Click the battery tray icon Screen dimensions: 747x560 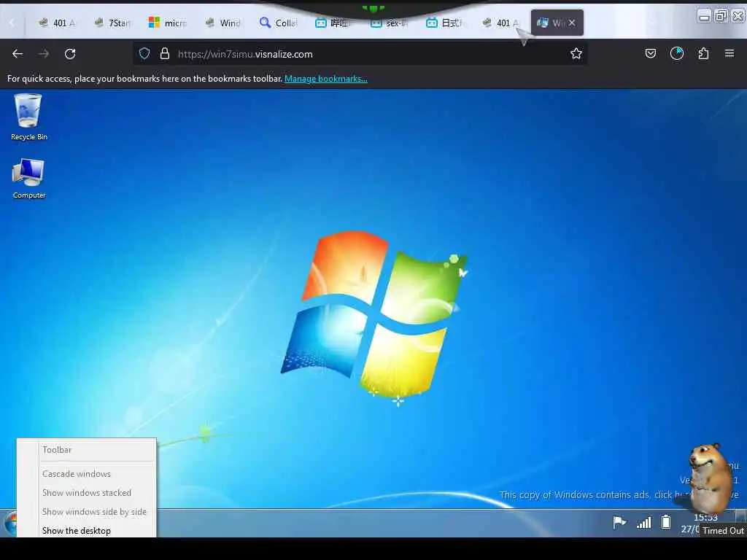666,522
